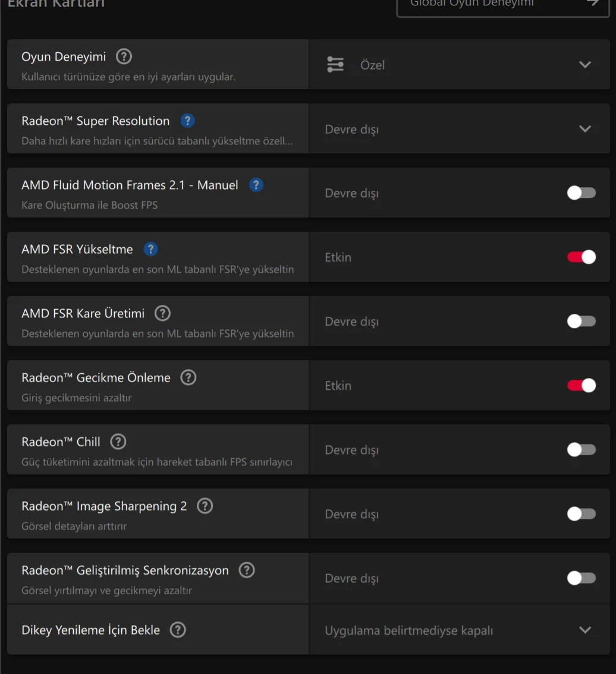
Task: Turn off Radeon Gecikme Önleme toggle
Action: coord(581,385)
